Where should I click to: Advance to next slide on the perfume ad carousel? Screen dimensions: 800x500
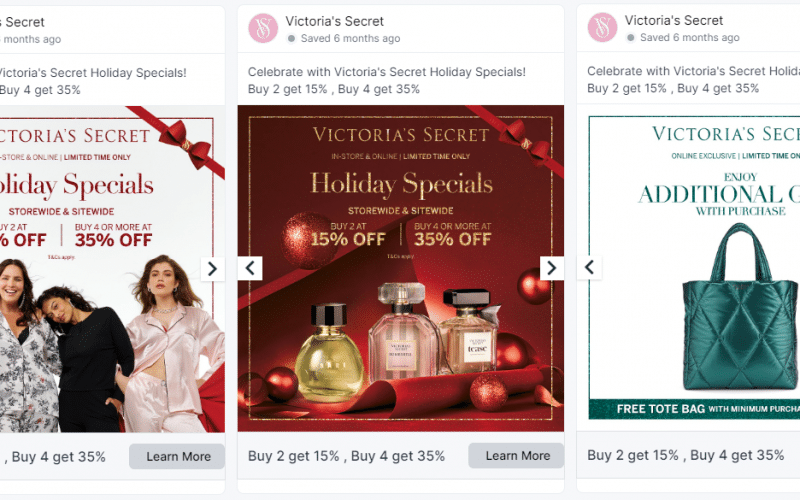[x=551, y=268]
